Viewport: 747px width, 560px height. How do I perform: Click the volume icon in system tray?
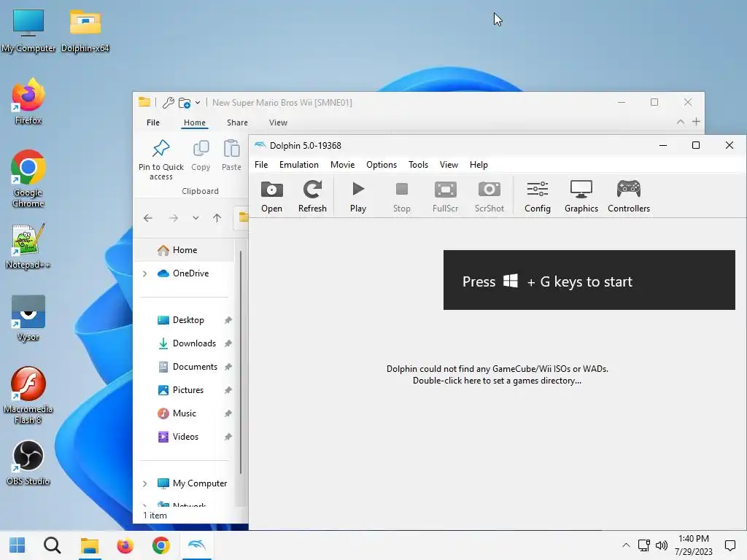click(x=662, y=545)
